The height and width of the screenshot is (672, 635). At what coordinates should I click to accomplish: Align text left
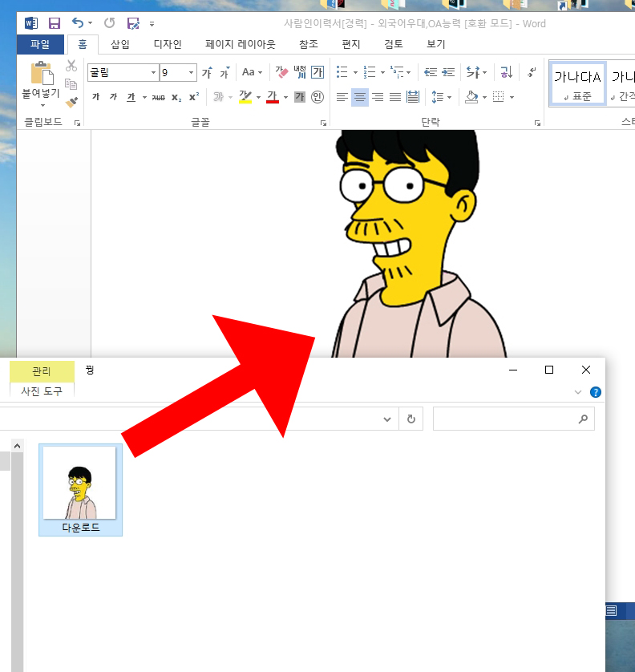click(x=342, y=97)
